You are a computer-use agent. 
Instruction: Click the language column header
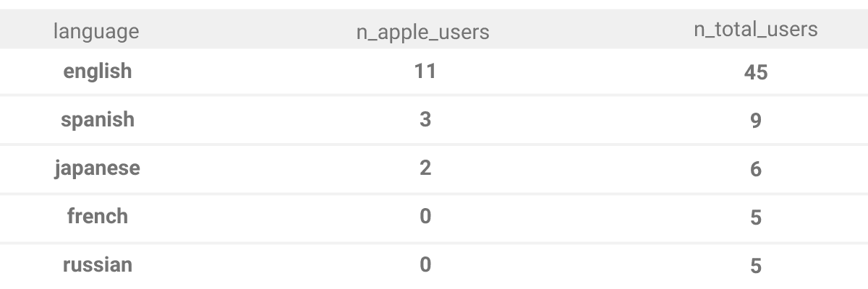(97, 31)
